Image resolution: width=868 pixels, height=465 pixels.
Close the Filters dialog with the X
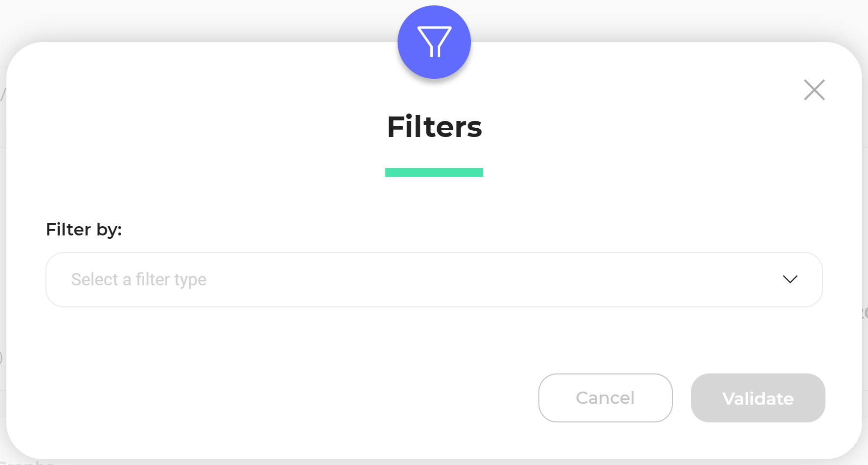(x=814, y=90)
